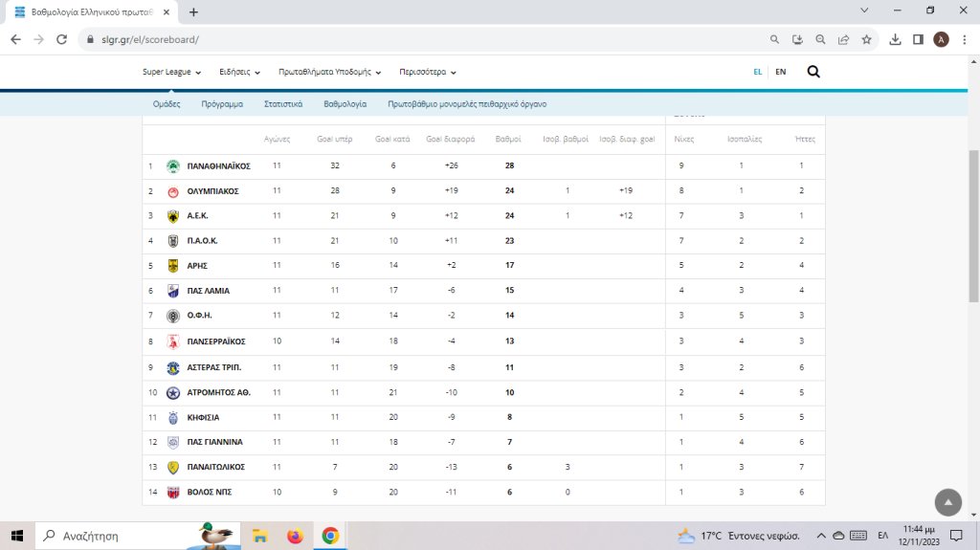Open the Windows Start menu
The image size is (980, 550).
pyautogui.click(x=17, y=536)
